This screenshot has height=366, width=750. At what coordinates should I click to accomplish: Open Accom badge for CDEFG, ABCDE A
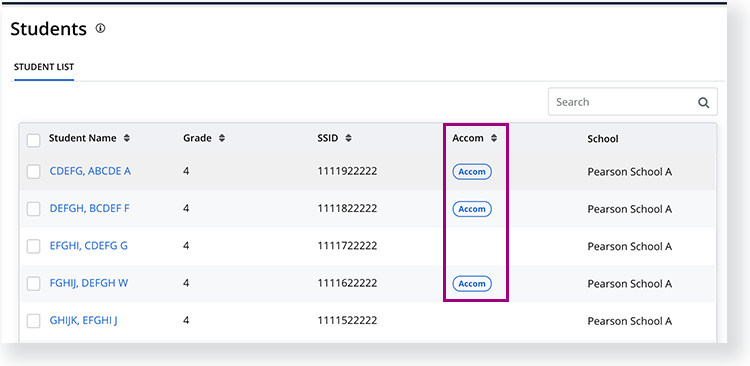coord(472,172)
